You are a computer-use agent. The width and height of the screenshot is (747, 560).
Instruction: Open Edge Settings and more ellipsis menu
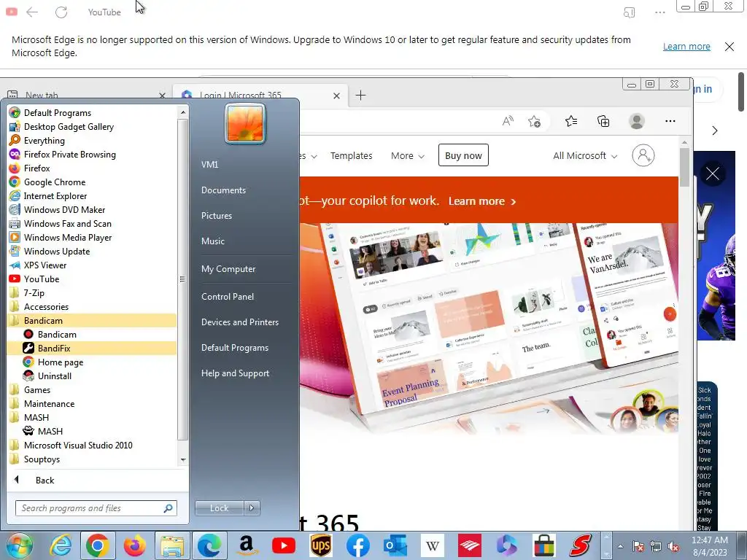pos(670,121)
